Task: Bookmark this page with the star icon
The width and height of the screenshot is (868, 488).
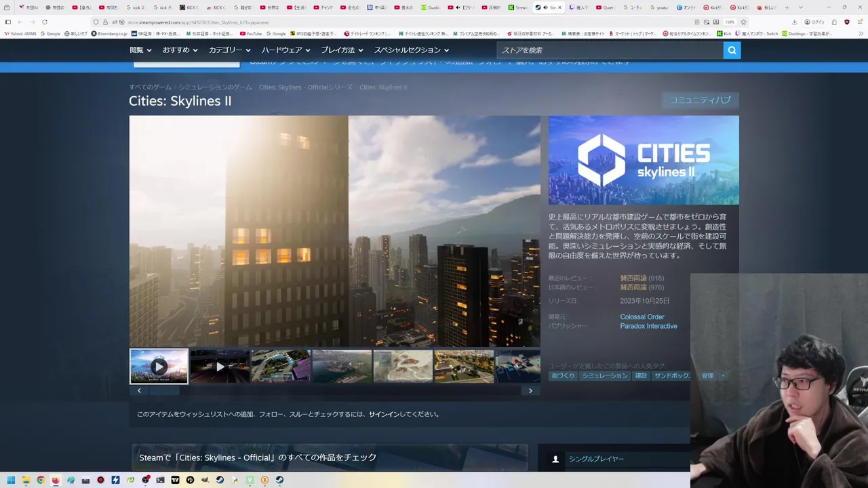Action: click(x=744, y=22)
